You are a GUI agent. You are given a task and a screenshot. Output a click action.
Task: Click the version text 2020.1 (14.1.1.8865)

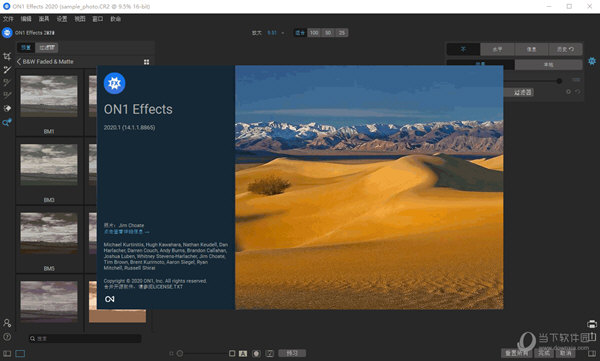click(129, 127)
